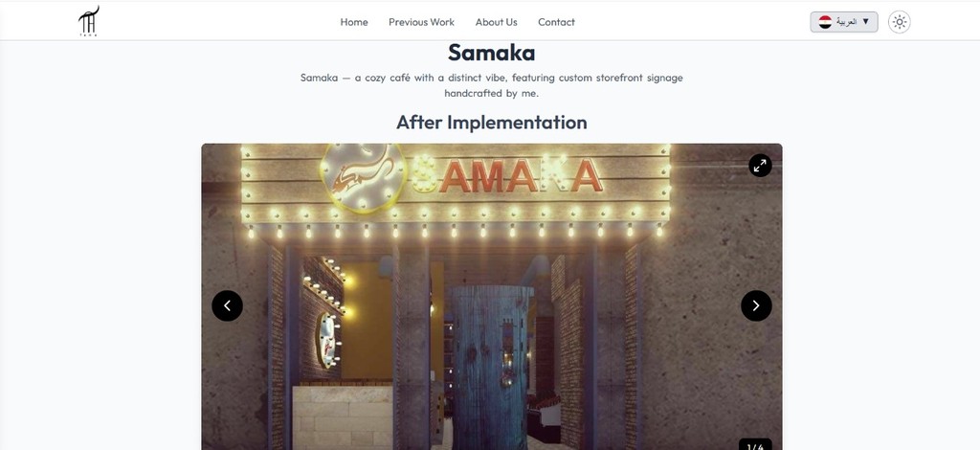
Task: Click the 1/4 slide counter badge
Action: (x=755, y=445)
